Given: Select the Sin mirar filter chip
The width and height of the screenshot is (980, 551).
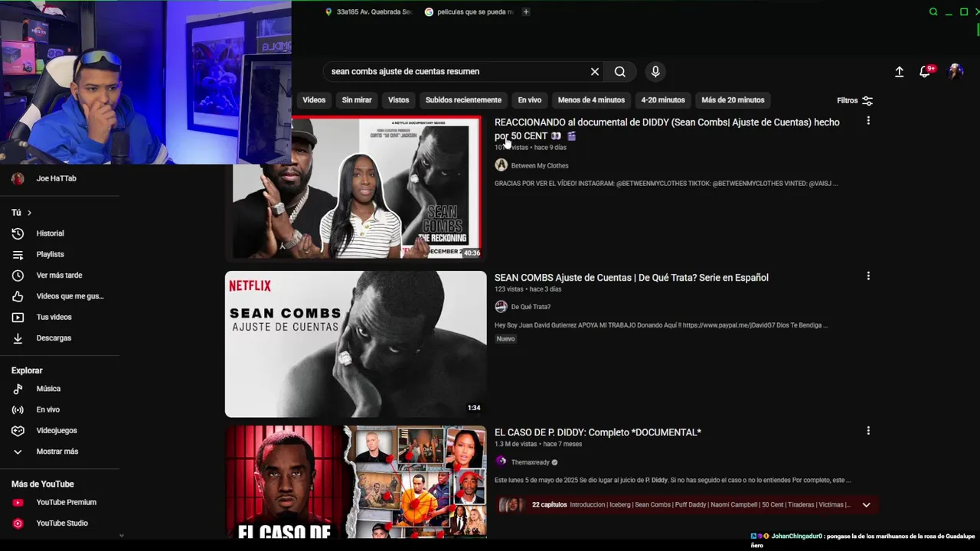Looking at the screenshot, I should 357,99.
